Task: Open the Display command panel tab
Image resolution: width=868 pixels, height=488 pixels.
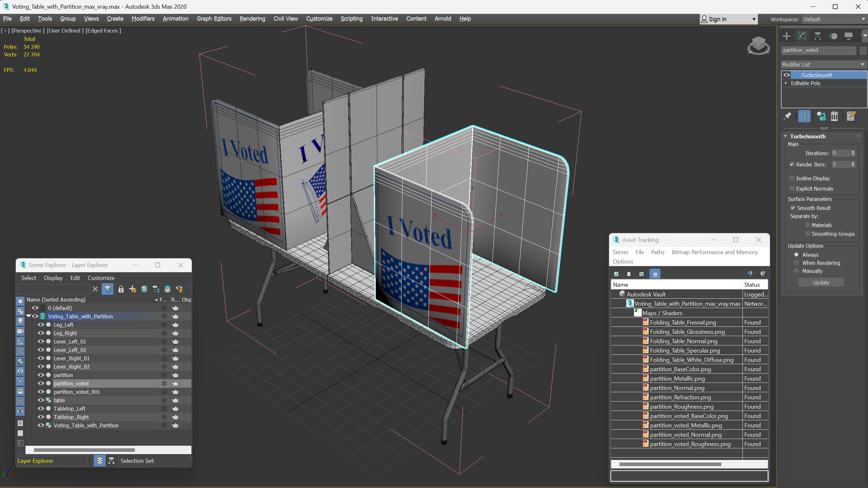Action: (848, 36)
